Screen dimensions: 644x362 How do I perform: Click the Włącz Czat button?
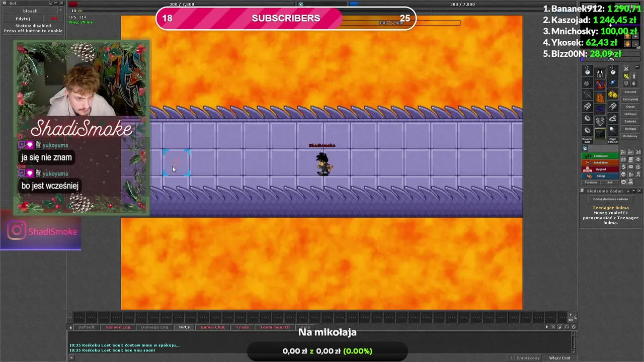coord(559,358)
